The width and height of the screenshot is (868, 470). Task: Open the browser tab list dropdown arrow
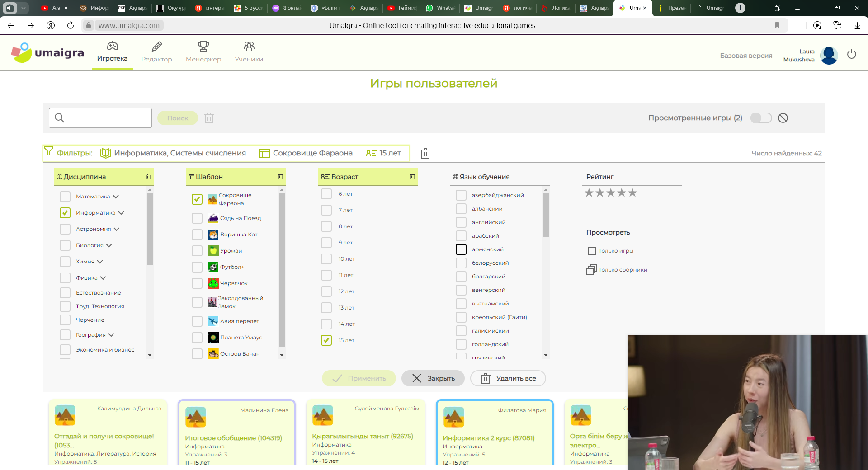click(x=24, y=8)
